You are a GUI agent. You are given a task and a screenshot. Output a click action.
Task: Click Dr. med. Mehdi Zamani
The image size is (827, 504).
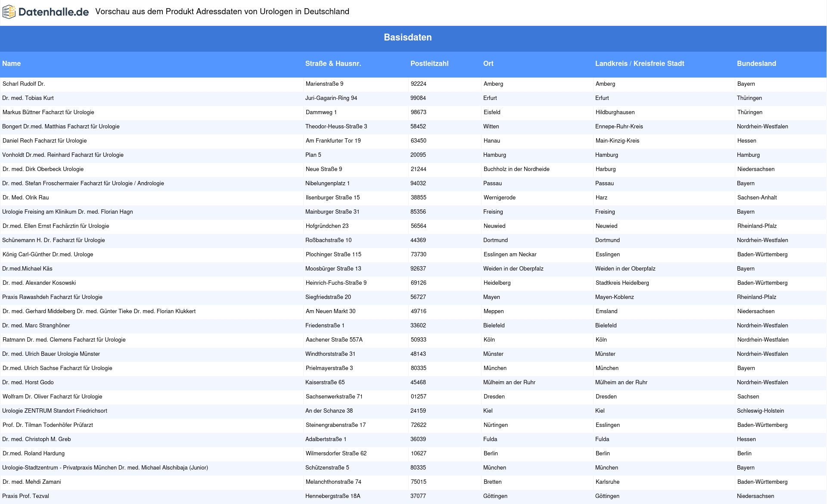32,482
